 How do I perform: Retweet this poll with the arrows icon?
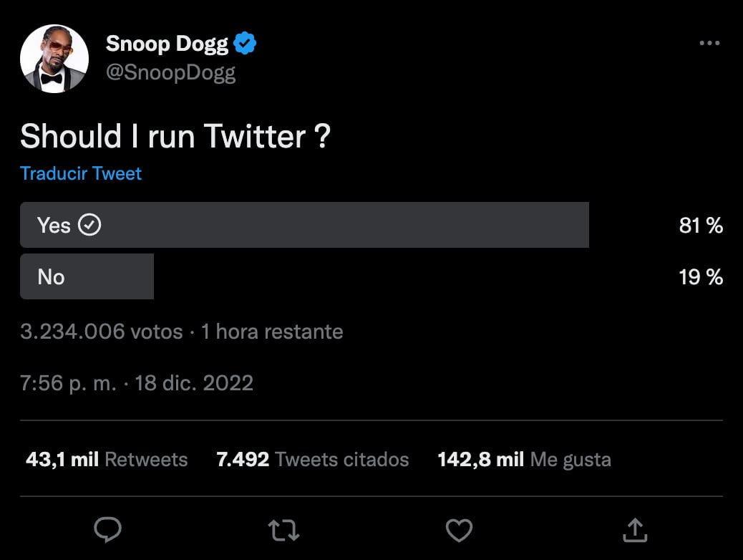283,531
